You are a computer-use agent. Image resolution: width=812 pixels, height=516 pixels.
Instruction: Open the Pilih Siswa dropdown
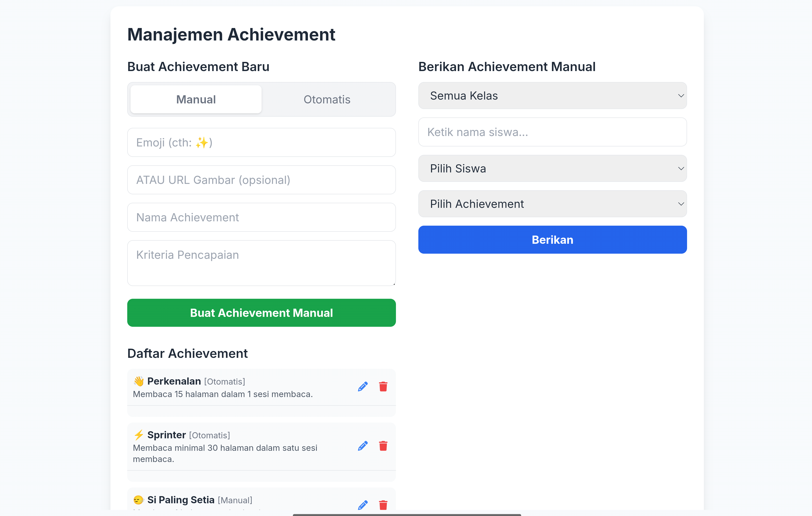click(x=552, y=168)
